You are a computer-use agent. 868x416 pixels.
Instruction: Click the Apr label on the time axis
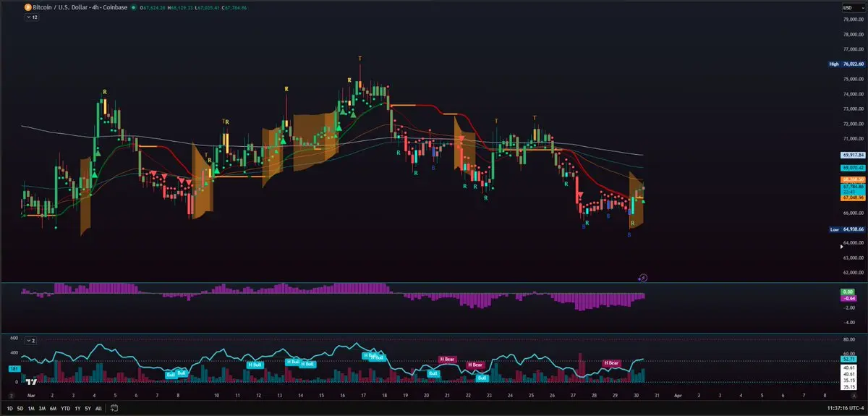point(677,396)
